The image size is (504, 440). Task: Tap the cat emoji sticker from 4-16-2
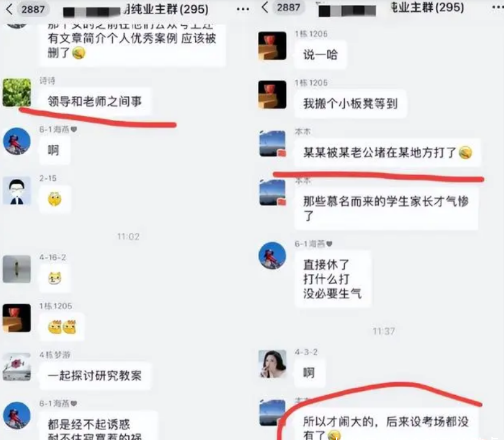pos(55,278)
